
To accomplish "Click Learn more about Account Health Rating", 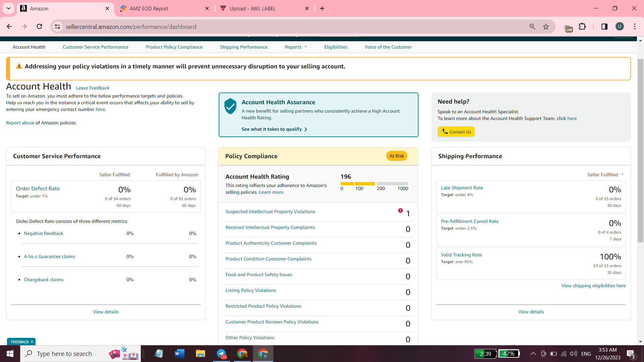I will point(271,192).
